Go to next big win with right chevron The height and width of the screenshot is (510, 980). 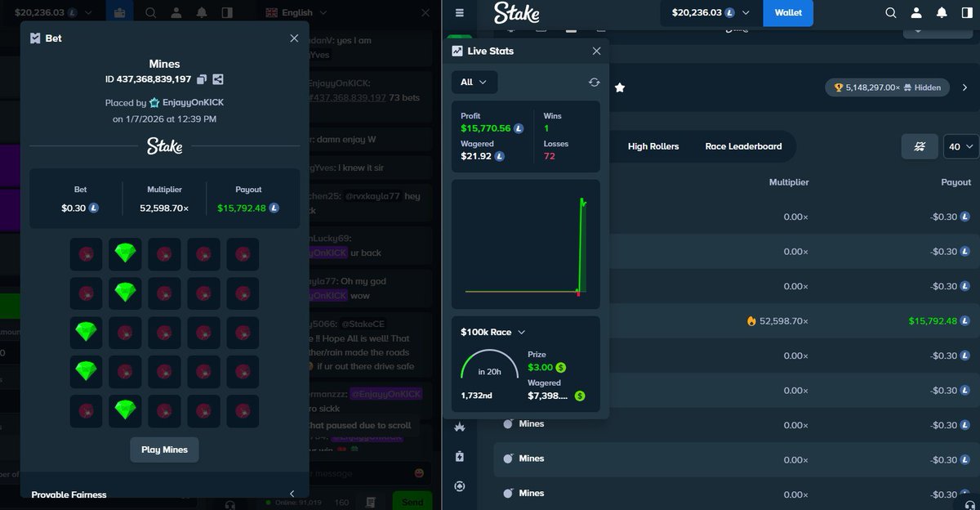click(x=964, y=87)
